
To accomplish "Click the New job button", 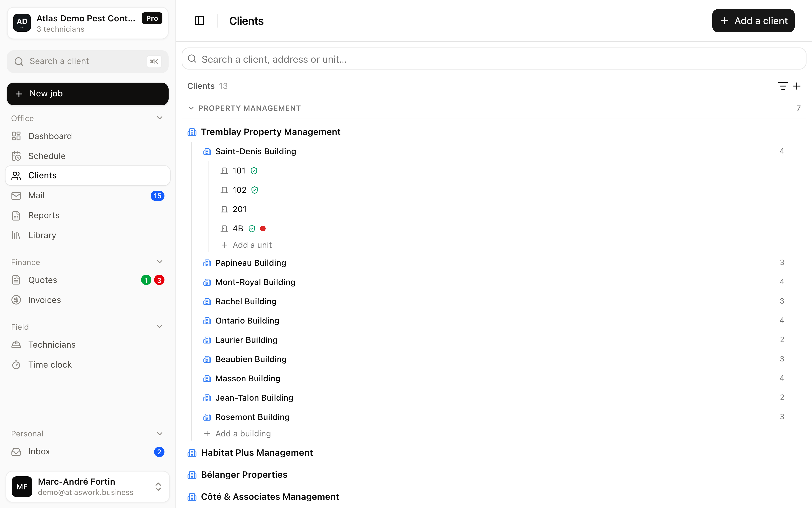I will click(x=88, y=94).
